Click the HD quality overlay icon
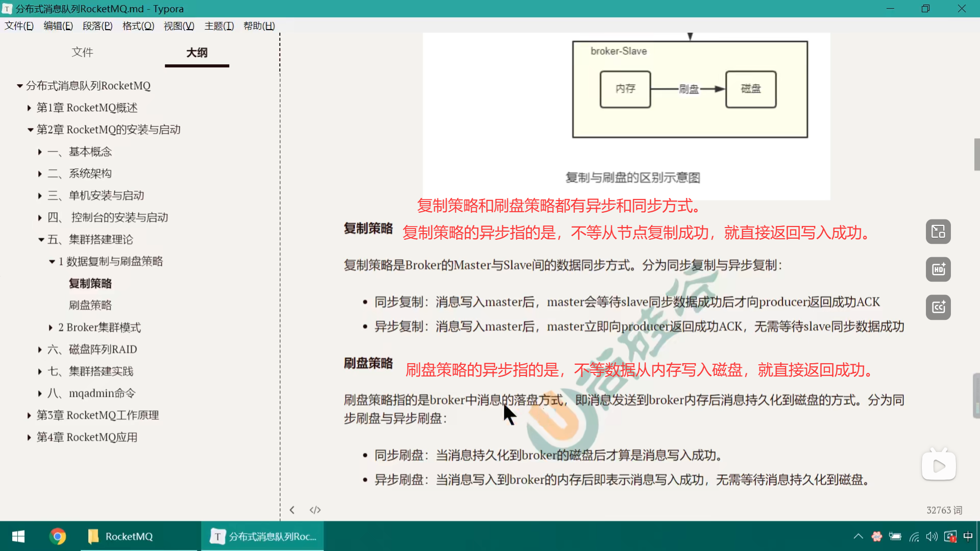This screenshot has width=980, height=551. (x=938, y=269)
